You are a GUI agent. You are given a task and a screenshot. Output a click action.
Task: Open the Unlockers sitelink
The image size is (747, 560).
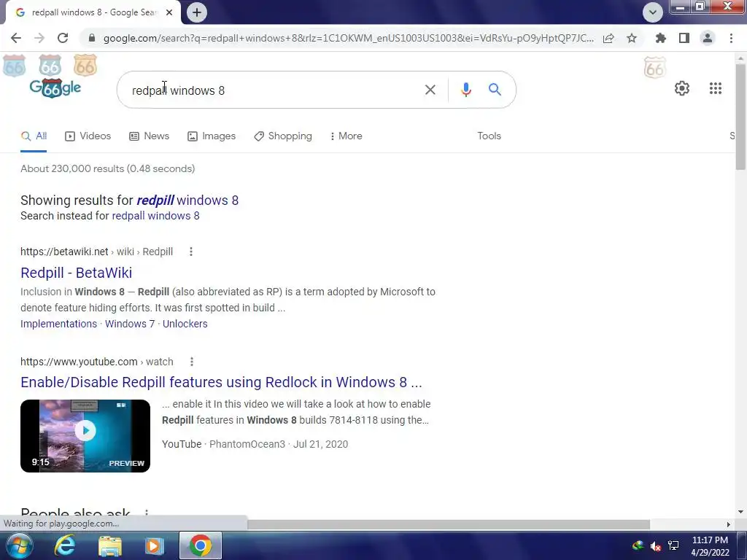pyautogui.click(x=185, y=324)
